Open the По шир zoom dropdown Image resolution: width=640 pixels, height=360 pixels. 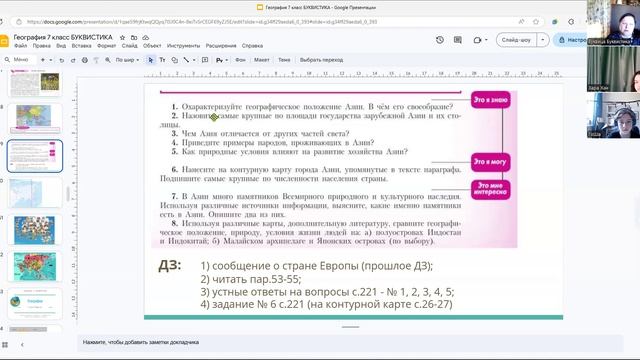127,60
